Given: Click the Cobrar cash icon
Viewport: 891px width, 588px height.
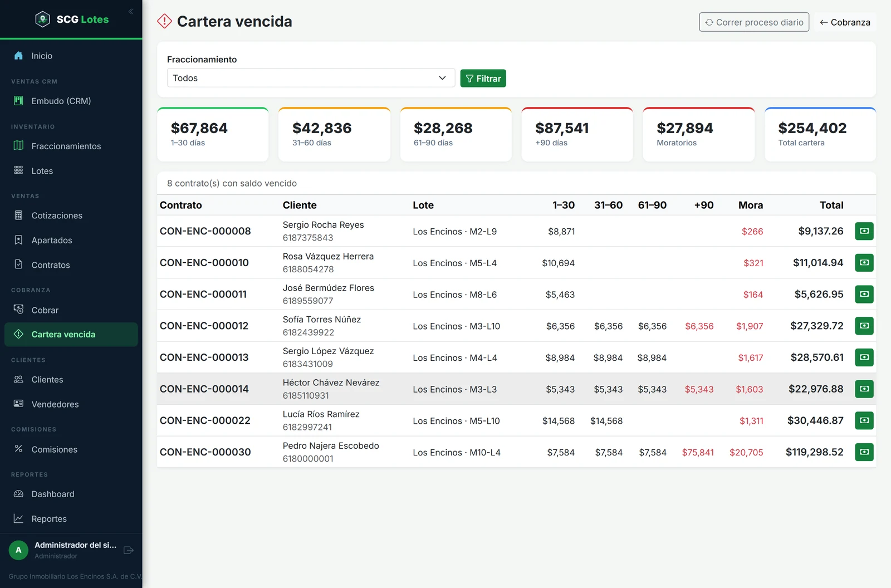Looking at the screenshot, I should coord(18,310).
